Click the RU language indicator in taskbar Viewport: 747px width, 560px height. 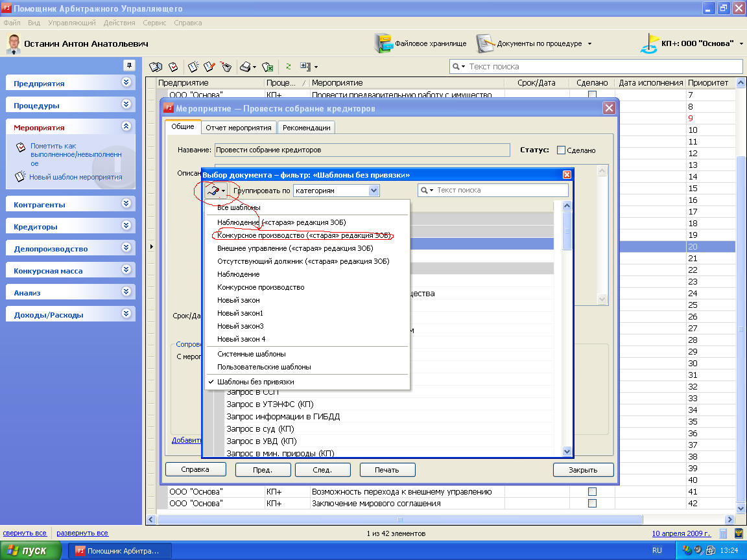(x=657, y=550)
